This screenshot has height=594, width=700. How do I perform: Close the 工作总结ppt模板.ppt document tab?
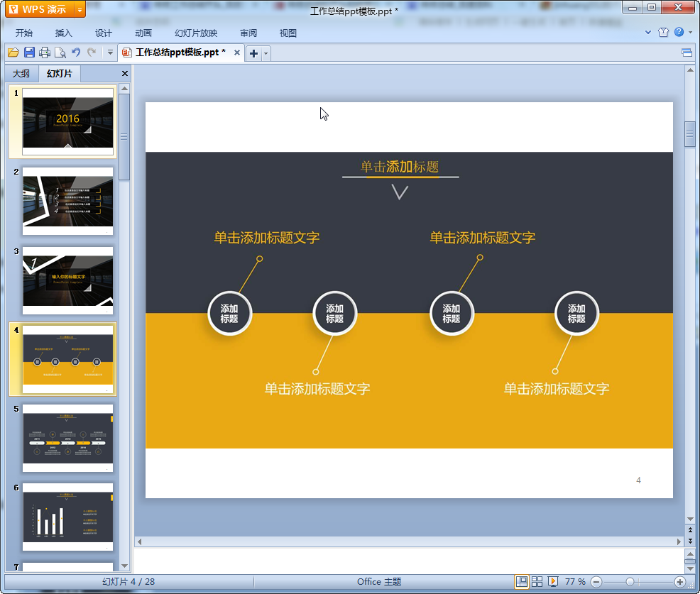pyautogui.click(x=237, y=53)
